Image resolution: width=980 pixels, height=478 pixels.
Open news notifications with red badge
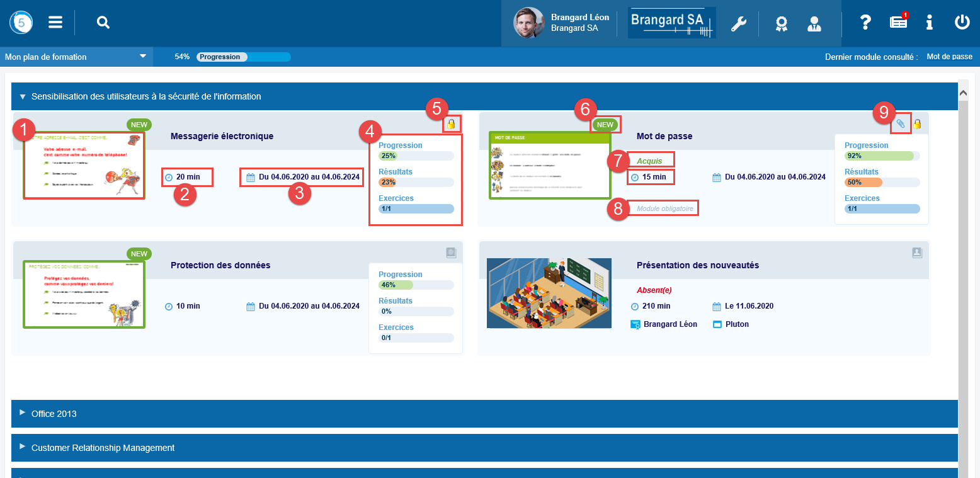899,22
